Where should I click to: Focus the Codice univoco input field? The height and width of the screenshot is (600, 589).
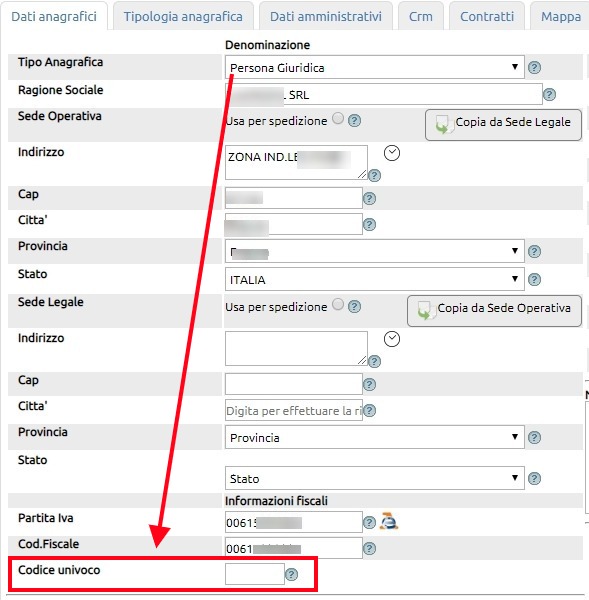click(x=255, y=574)
